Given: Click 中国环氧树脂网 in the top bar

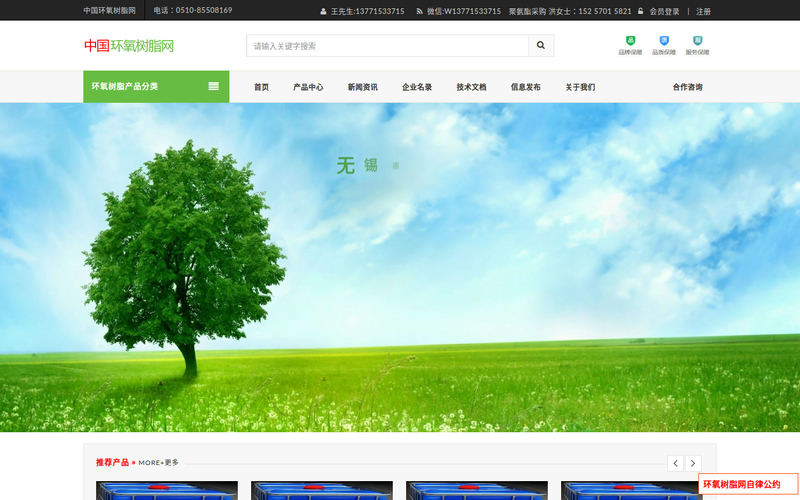Looking at the screenshot, I should [x=110, y=10].
